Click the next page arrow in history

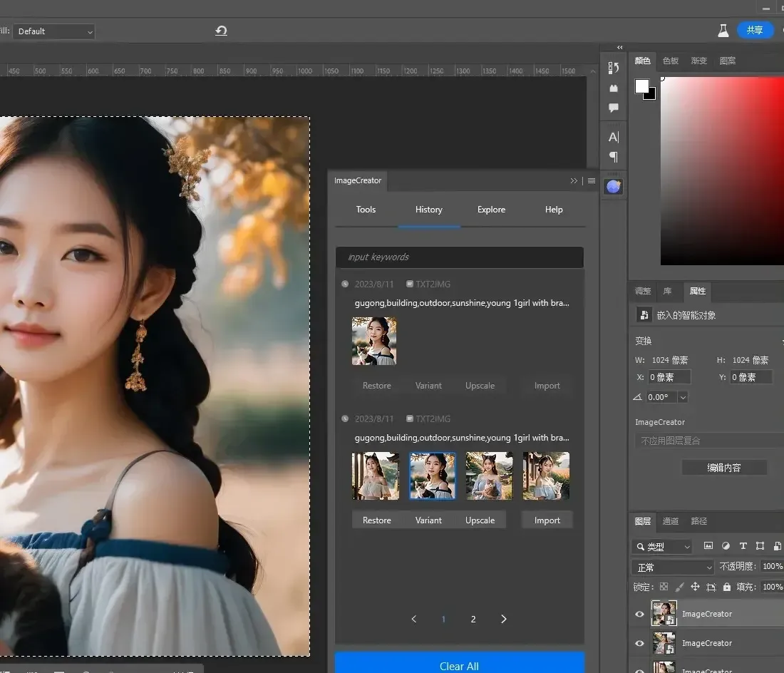tap(503, 619)
